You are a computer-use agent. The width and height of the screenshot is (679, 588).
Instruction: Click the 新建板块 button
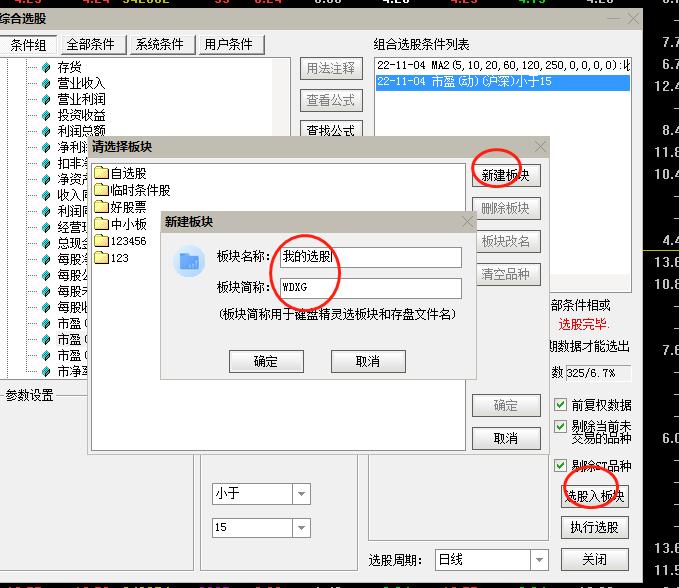coord(506,175)
